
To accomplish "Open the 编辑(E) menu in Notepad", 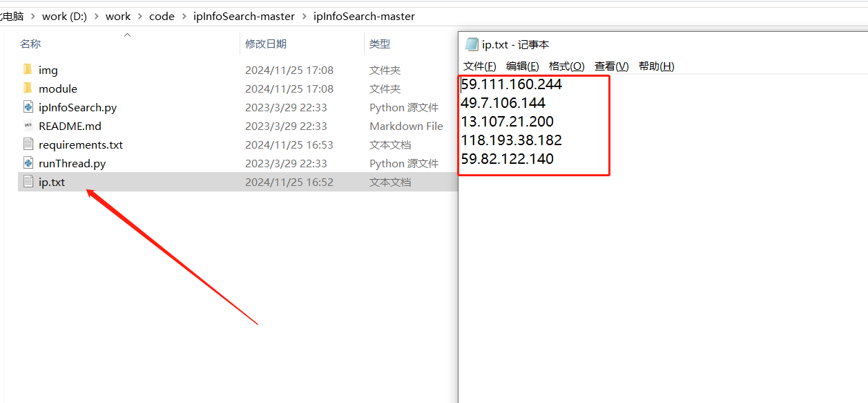I will [x=522, y=66].
